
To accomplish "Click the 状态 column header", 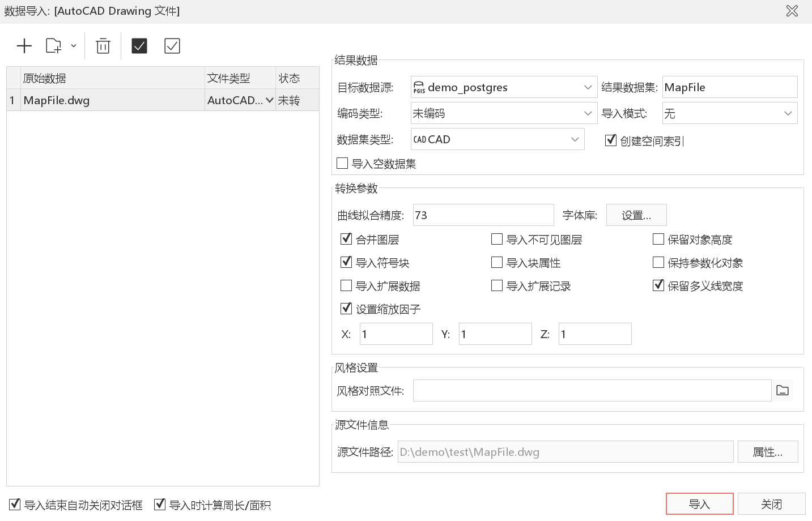I will 297,78.
